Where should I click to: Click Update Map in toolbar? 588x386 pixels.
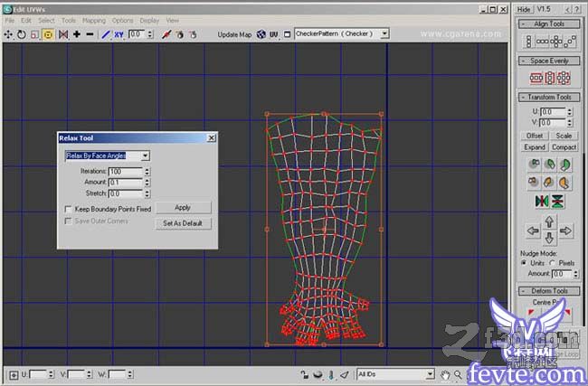[x=234, y=34]
